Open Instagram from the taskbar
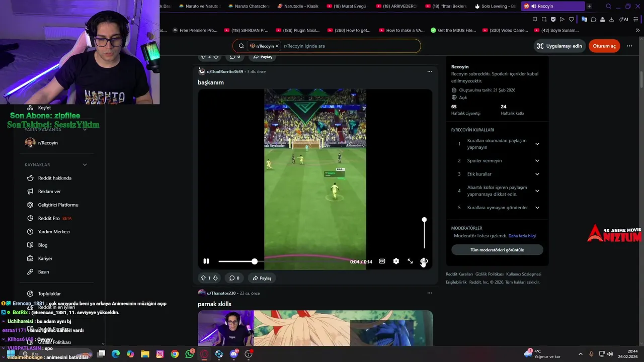 click(x=160, y=354)
